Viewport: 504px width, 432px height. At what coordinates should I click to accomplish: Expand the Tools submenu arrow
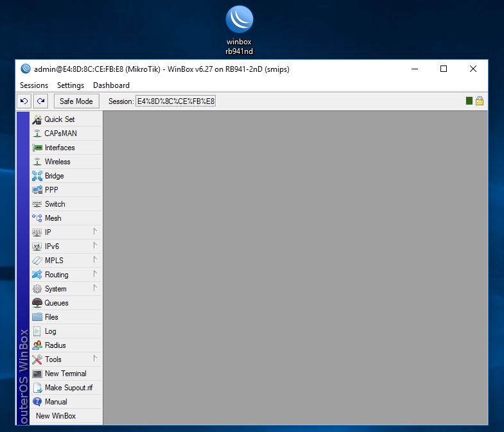pos(95,358)
